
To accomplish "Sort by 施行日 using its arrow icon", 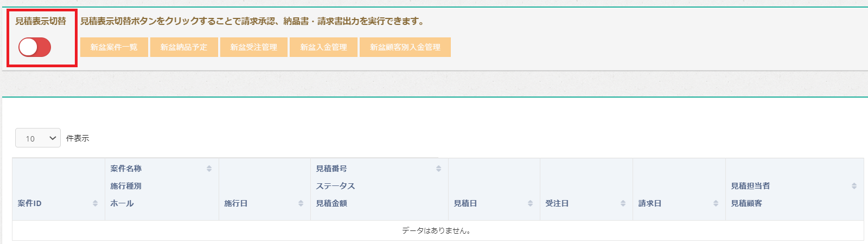I will pyautogui.click(x=301, y=203).
